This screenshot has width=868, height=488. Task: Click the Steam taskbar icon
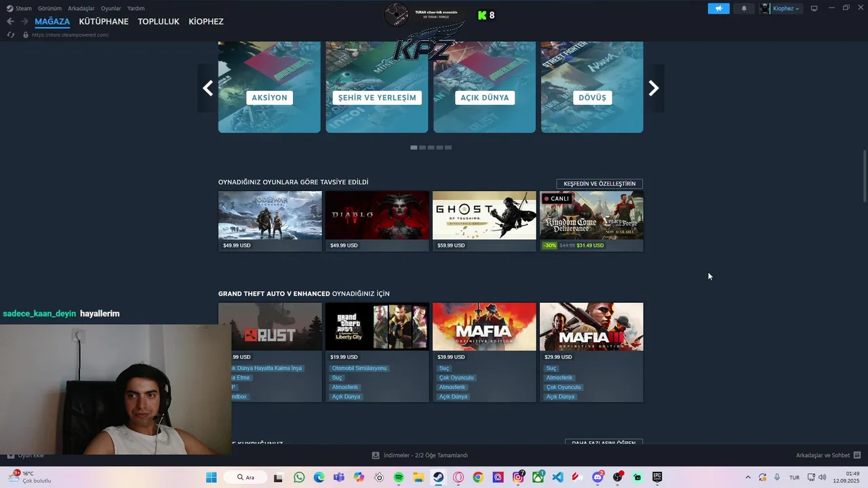click(438, 477)
